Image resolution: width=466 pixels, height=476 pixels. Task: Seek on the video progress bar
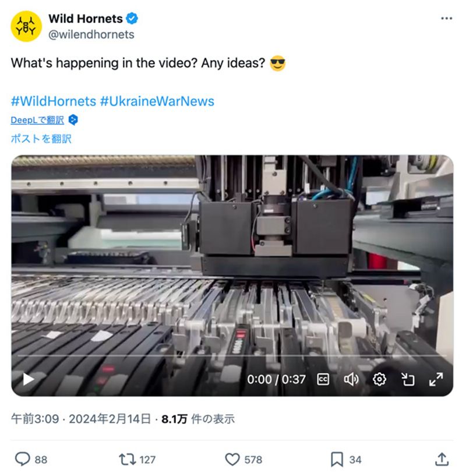pyautogui.click(x=232, y=355)
